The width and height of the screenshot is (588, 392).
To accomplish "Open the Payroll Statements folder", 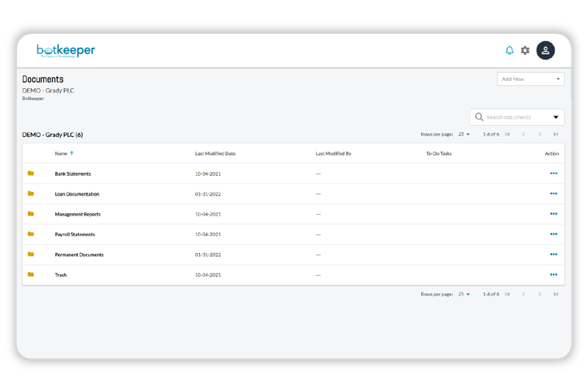I will point(75,235).
